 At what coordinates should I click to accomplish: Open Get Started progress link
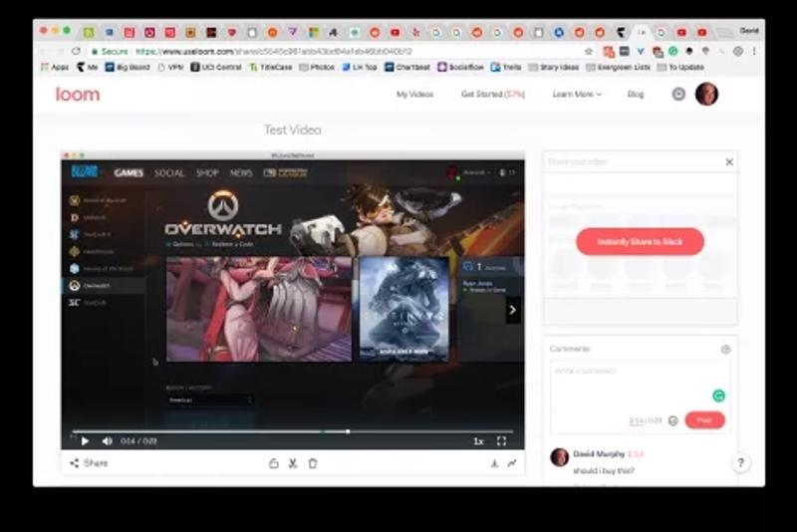(x=492, y=94)
